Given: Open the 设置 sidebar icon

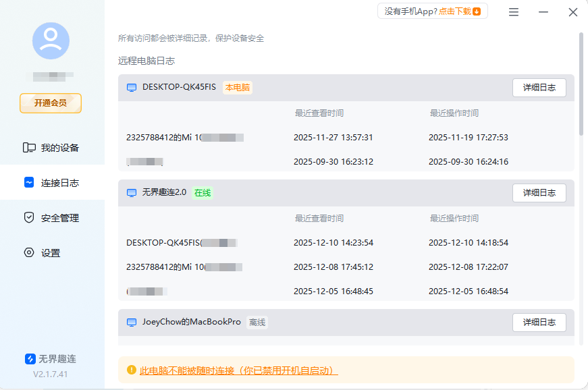Looking at the screenshot, I should click(x=27, y=252).
